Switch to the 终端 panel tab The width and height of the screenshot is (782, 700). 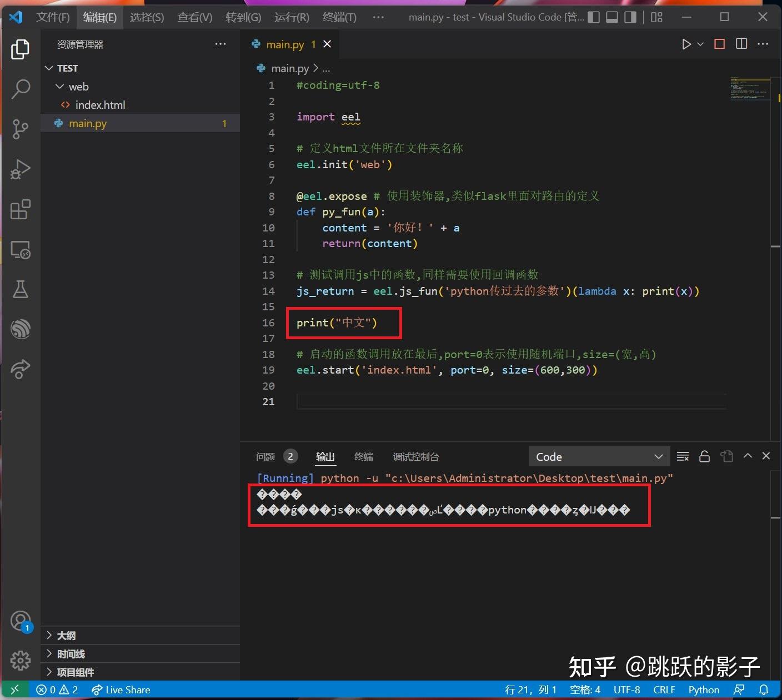tap(364, 457)
